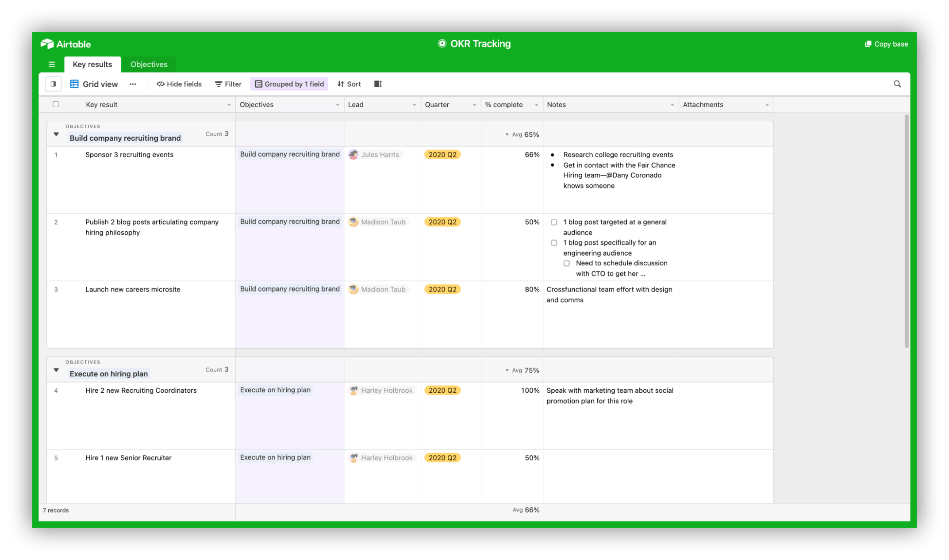Click the color theme icon

click(x=54, y=84)
